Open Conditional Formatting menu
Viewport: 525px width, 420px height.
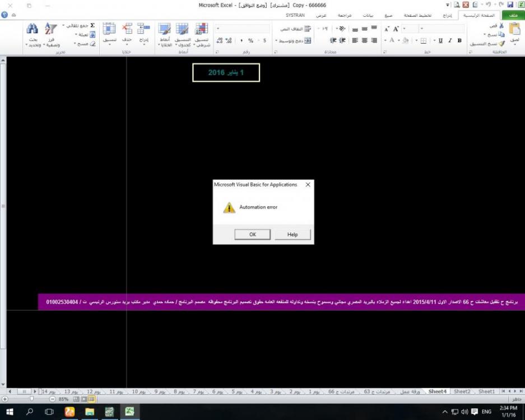point(202,35)
